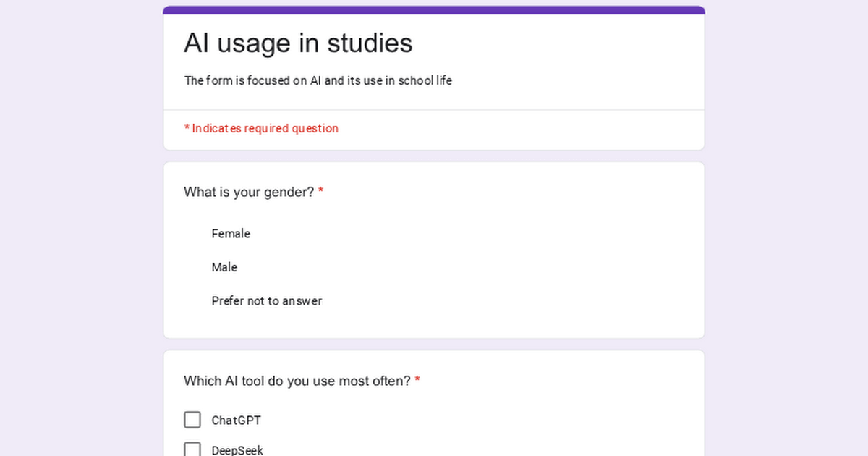Click the purple header bar atop the form

pos(434,10)
